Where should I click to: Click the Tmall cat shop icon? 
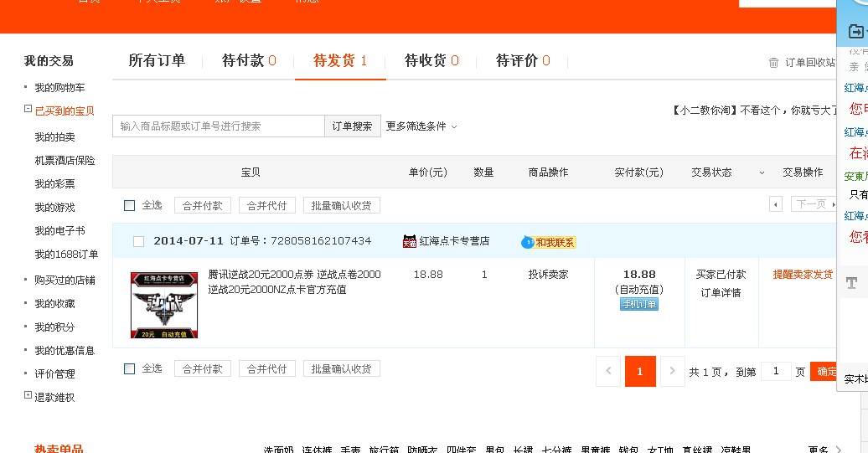point(410,241)
